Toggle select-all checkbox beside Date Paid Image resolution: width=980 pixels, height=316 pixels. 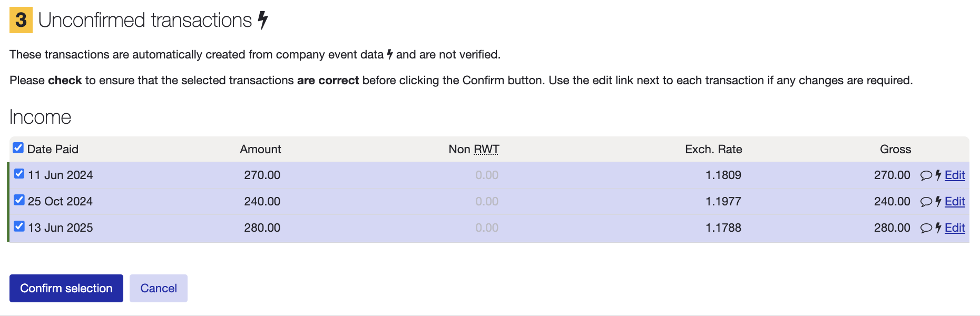[18, 147]
